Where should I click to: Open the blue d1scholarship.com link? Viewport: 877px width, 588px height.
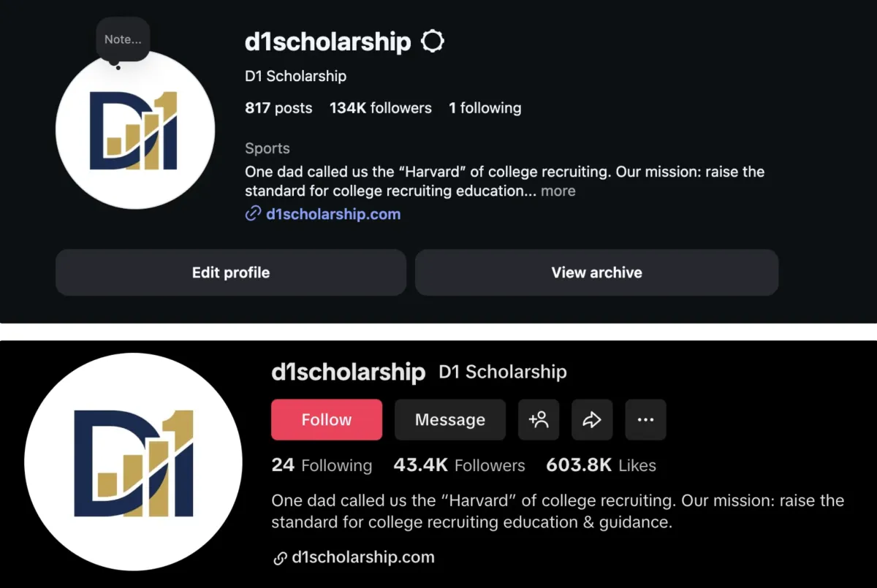tap(333, 214)
